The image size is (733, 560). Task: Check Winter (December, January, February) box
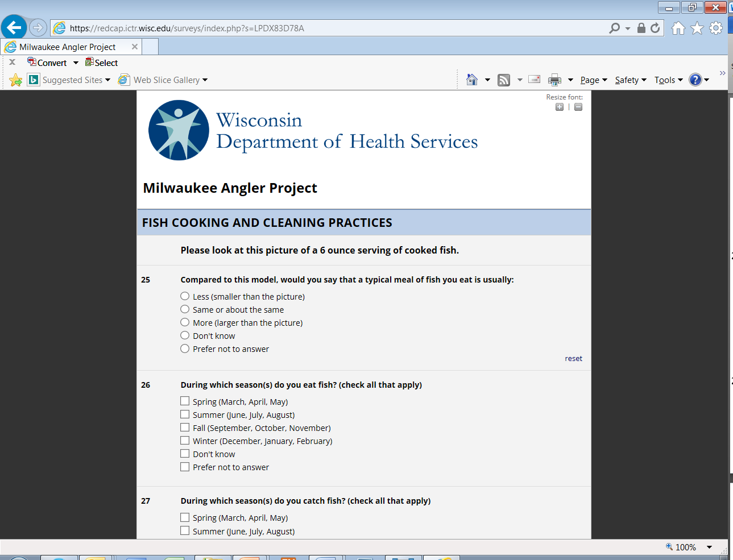click(185, 441)
